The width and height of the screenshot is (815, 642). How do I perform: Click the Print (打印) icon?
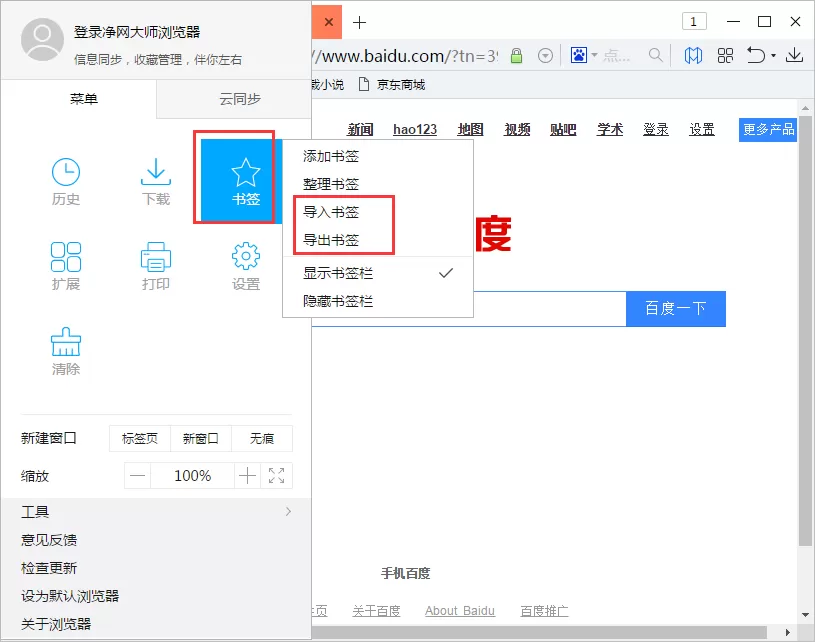click(x=155, y=266)
